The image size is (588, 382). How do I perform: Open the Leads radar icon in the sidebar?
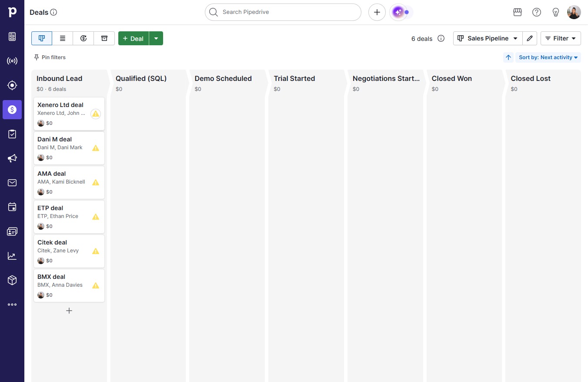[x=12, y=61]
